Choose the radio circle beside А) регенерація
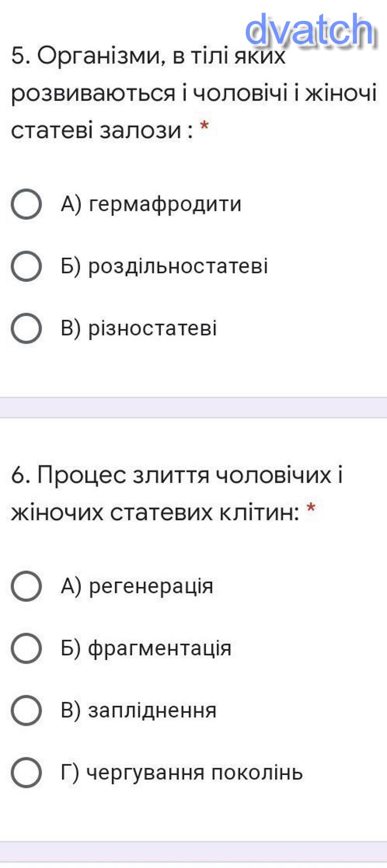Viewport: 387px width, 868px height. (26, 586)
